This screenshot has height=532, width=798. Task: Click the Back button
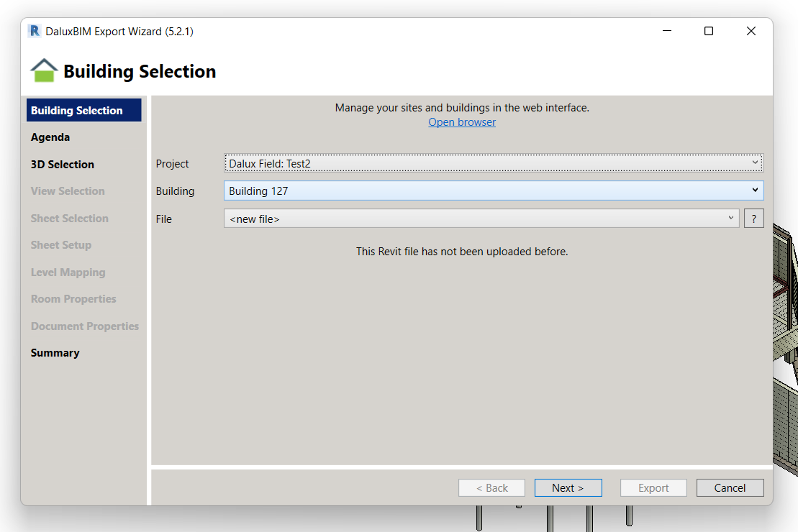[x=491, y=487]
